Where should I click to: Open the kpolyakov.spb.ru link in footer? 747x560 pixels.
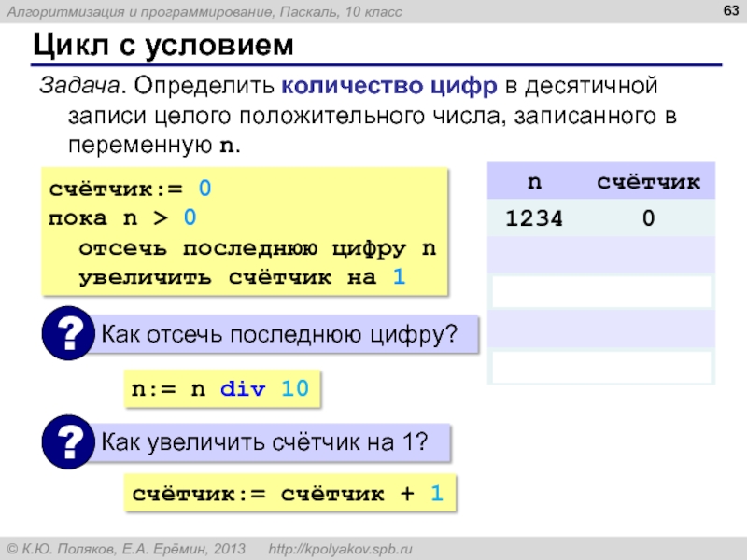point(340,548)
